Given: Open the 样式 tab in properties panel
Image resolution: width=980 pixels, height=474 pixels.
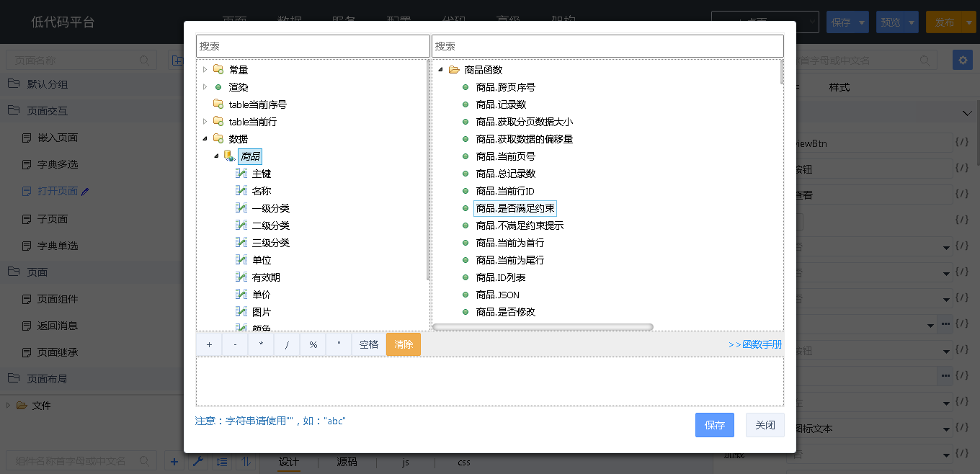Looking at the screenshot, I should click(839, 87).
